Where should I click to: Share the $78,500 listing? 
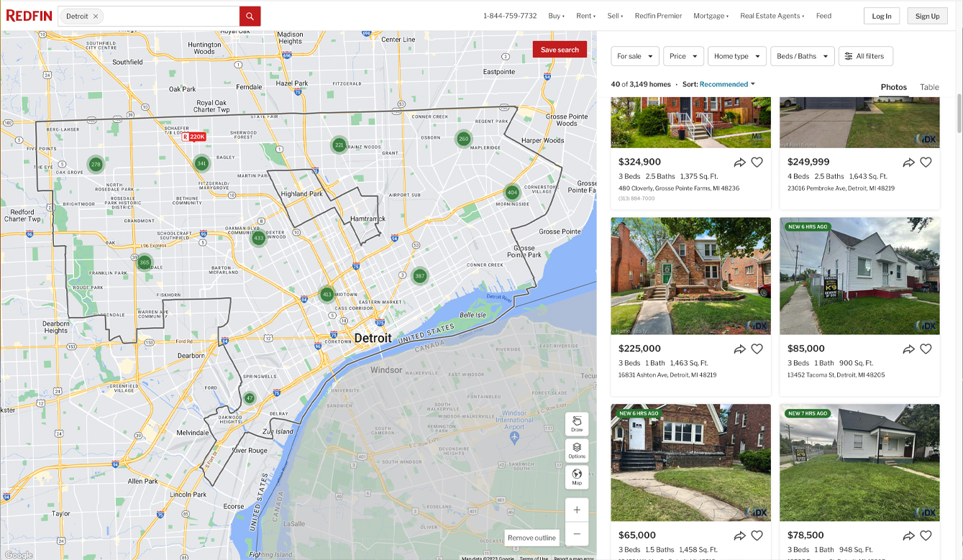click(908, 536)
